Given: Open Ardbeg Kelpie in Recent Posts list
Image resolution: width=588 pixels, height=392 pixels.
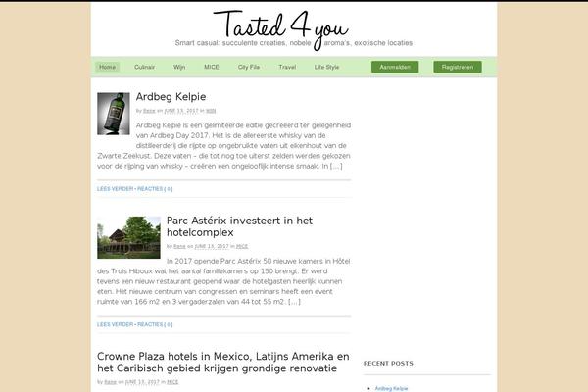Looking at the screenshot, I should (391, 389).
